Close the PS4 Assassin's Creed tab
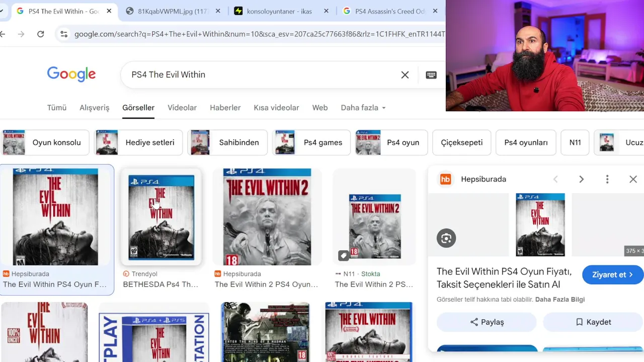Viewport: 644px width, 362px height. click(435, 11)
